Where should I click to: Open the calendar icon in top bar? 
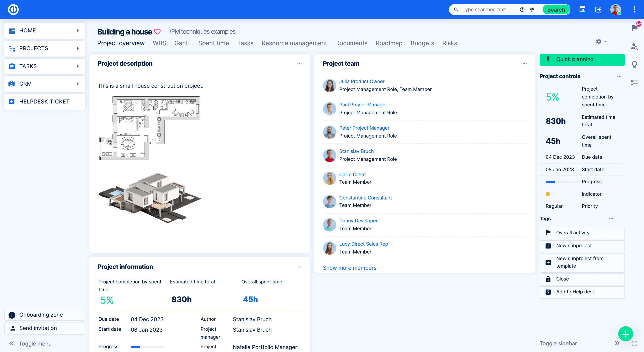coord(582,10)
